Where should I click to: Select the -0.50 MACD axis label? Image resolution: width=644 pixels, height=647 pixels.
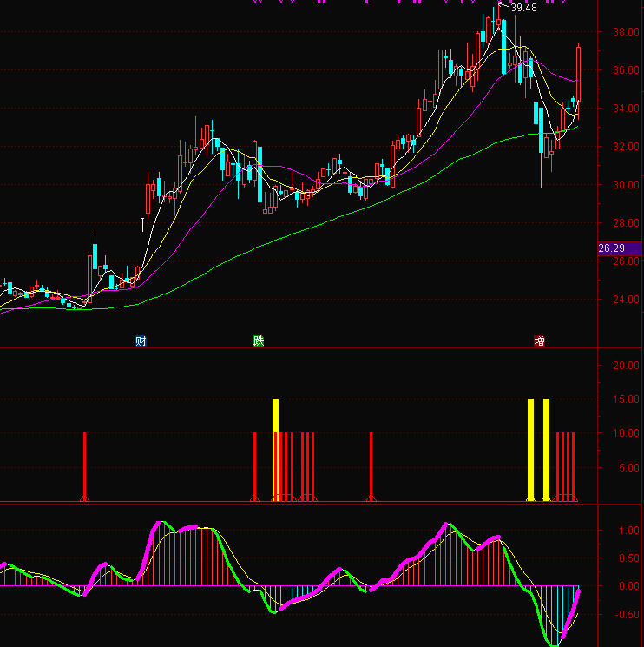pyautogui.click(x=627, y=615)
